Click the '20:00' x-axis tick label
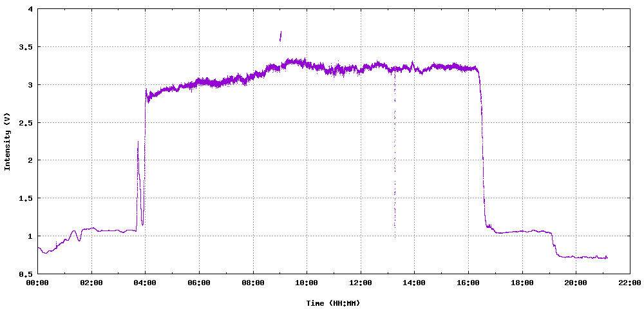This screenshot has width=644, height=309. pyautogui.click(x=576, y=283)
